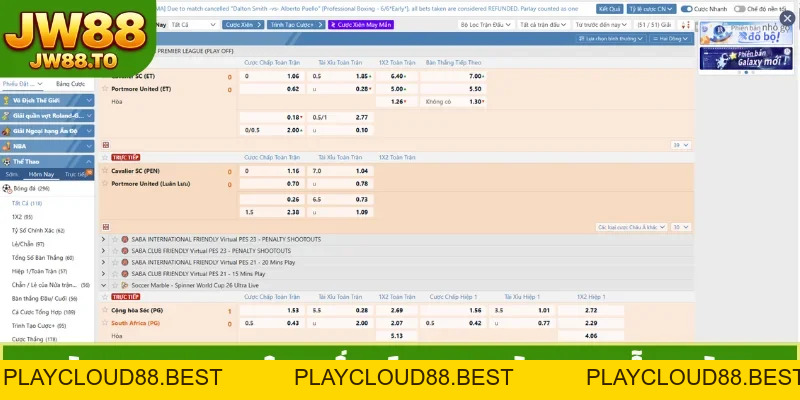Click the trophy icon of Vô Địch Thế Giới

[6, 101]
